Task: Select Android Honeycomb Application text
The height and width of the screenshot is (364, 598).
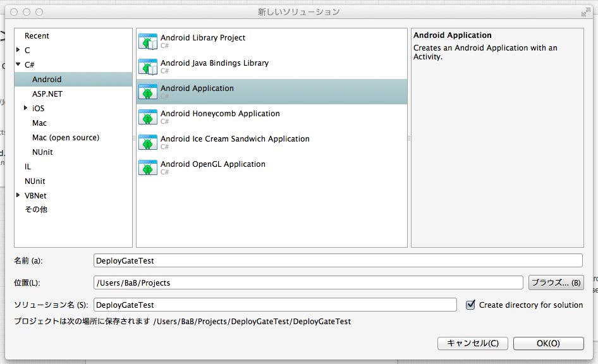Action: click(x=220, y=114)
